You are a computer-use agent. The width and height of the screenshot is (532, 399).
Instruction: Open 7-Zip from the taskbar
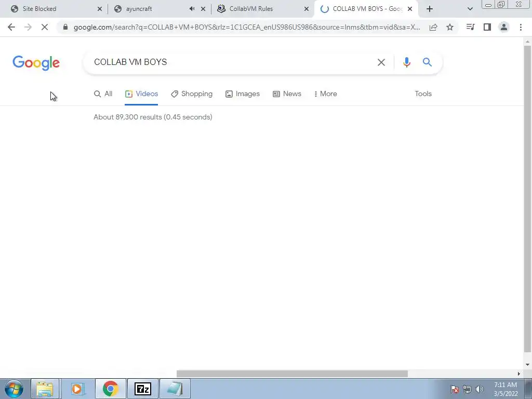tap(142, 389)
